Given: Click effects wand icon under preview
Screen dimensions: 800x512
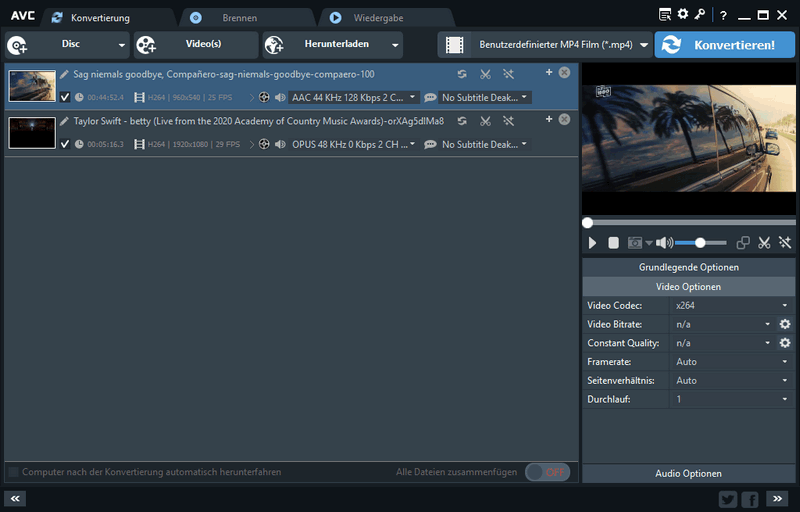Looking at the screenshot, I should click(785, 243).
